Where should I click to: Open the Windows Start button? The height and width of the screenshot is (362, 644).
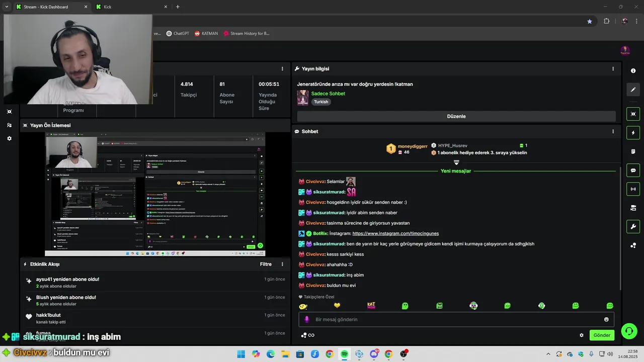241,354
